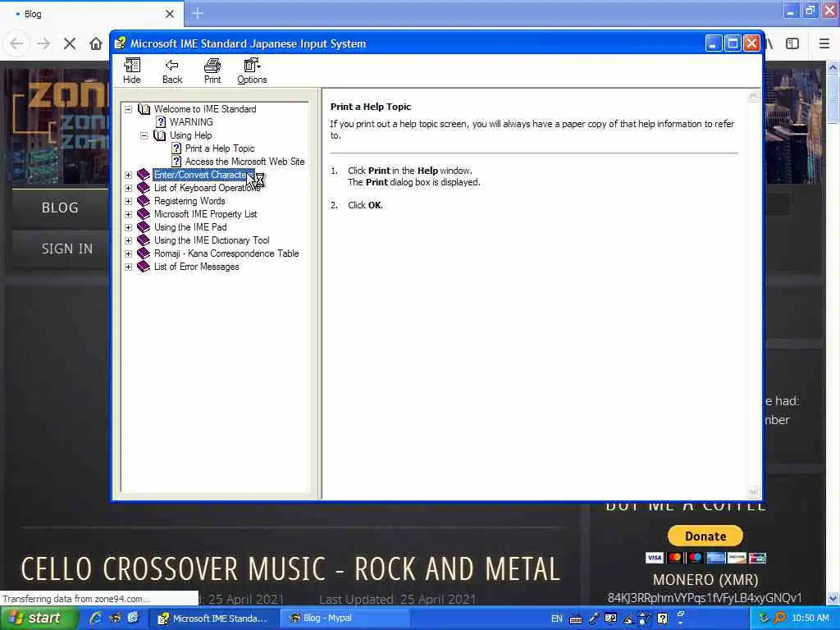Close the Blog browser tab
Image resolution: width=840 pixels, height=630 pixels.
click(x=169, y=14)
